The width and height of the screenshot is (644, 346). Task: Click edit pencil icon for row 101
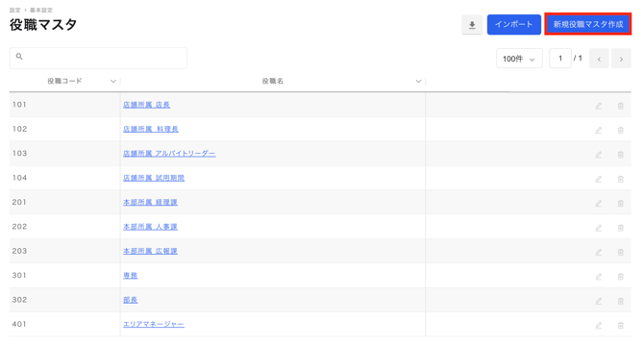pyautogui.click(x=599, y=106)
